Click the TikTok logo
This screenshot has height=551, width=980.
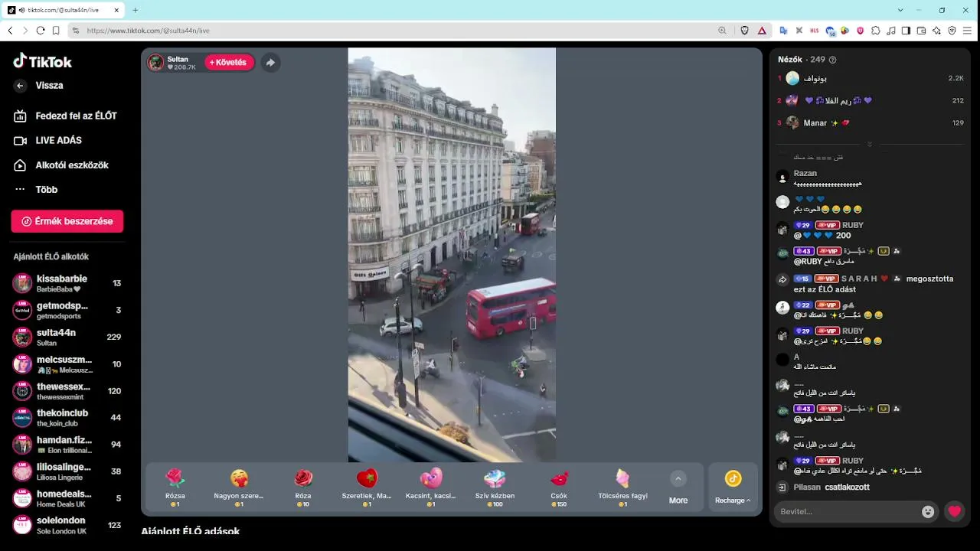coord(43,61)
